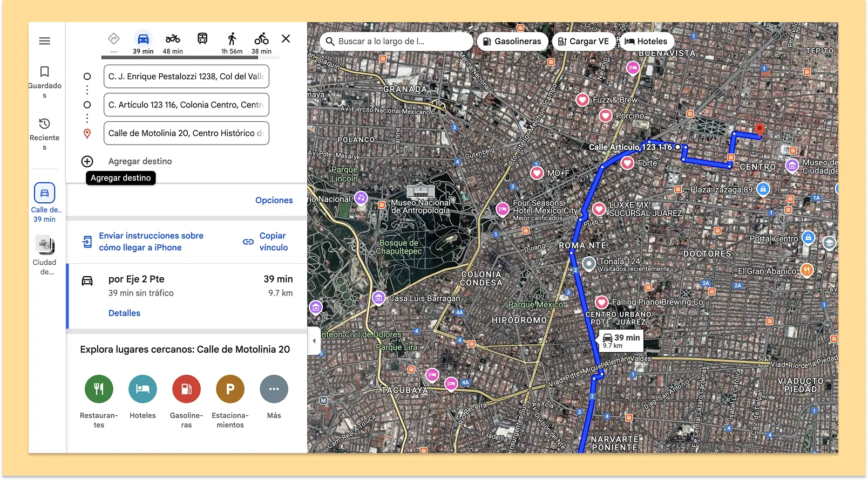Screen dimensions: 868x480
Task: Select cycling mode 38 min
Action: tap(262, 43)
